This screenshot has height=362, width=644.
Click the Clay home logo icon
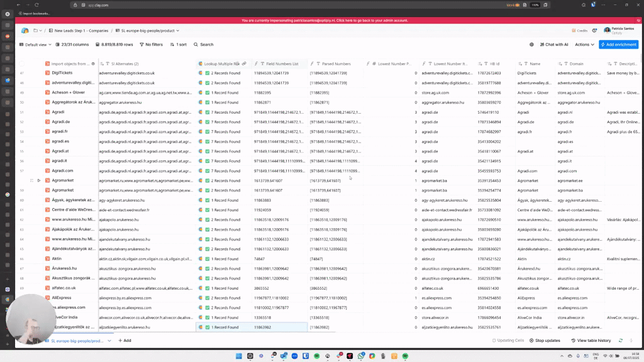click(x=25, y=30)
